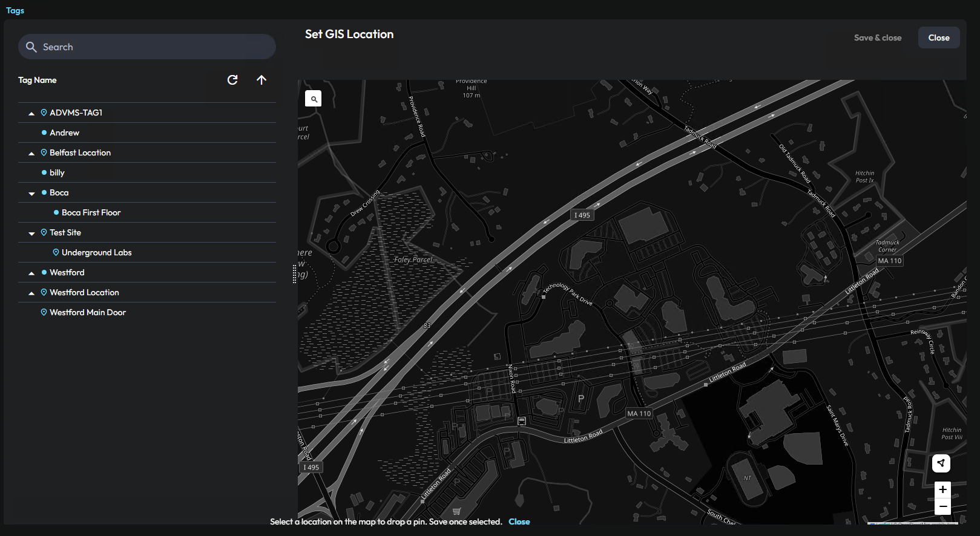Click the panel splitter handle beside the map

(294, 273)
